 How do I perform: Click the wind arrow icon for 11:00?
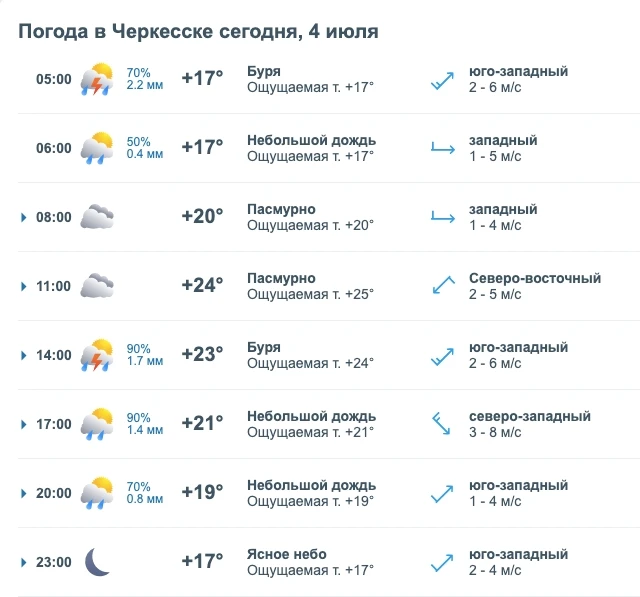click(x=443, y=285)
